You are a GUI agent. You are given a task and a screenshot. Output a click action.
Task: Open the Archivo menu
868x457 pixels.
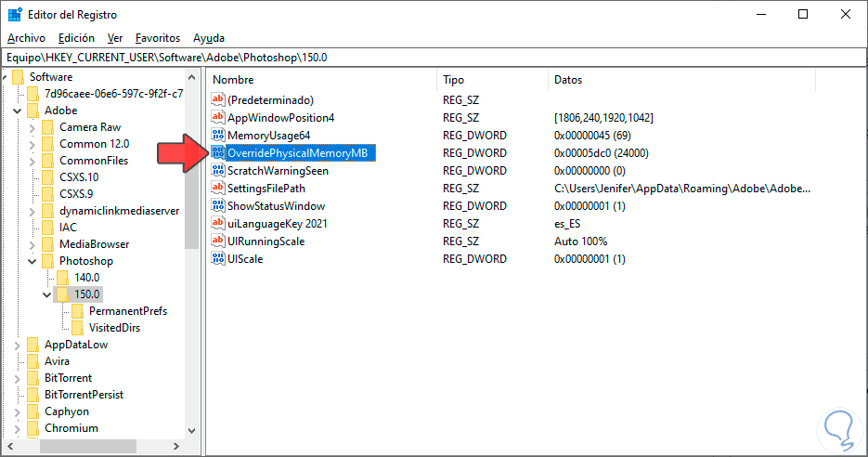click(x=26, y=38)
